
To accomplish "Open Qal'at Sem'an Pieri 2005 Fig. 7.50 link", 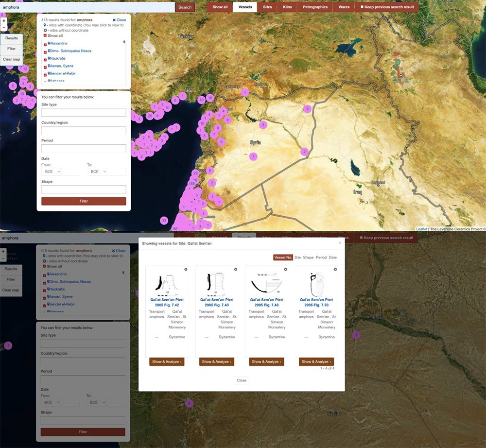I will point(316,302).
